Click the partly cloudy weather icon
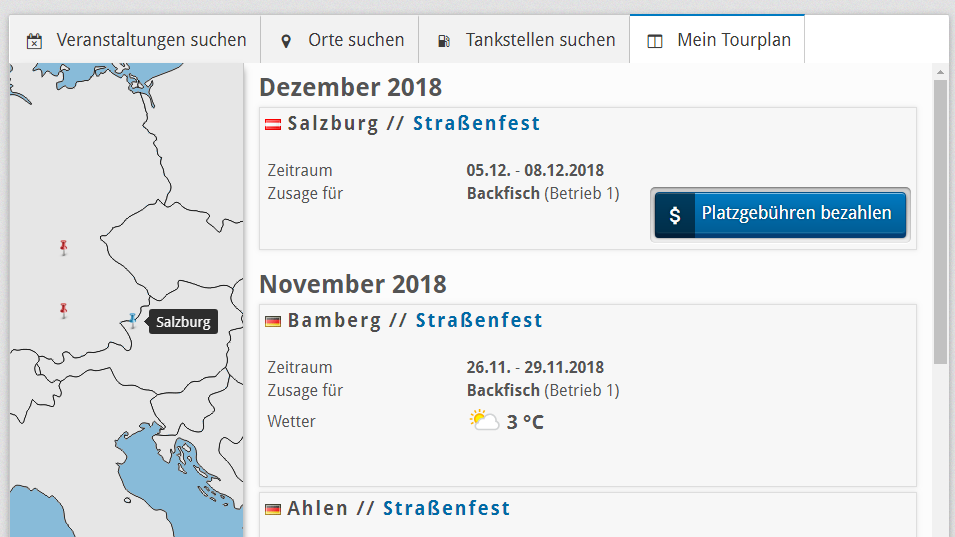Screen dimensions: 955x537 (484, 421)
